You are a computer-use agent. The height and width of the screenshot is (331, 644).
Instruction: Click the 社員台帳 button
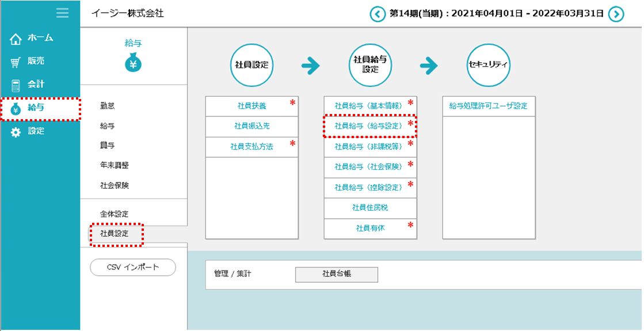pos(337,274)
